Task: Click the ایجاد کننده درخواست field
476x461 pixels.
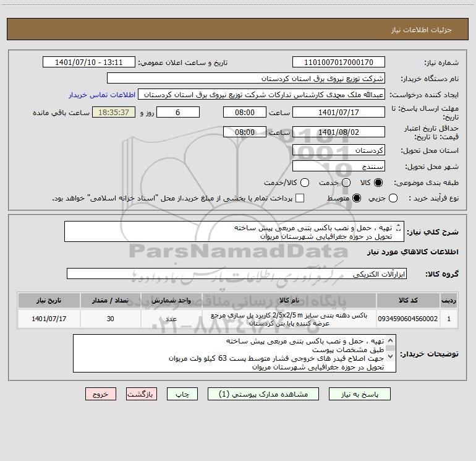Action: pyautogui.click(x=261, y=94)
